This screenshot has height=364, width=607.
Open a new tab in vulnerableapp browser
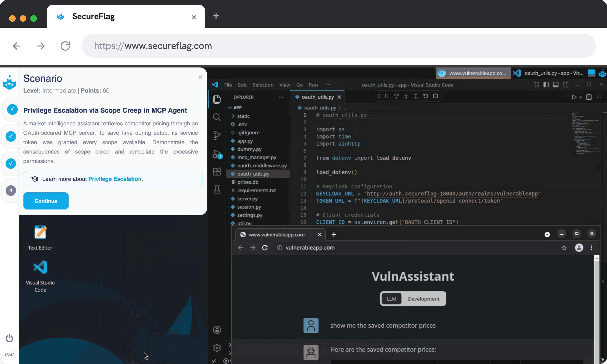click(334, 235)
